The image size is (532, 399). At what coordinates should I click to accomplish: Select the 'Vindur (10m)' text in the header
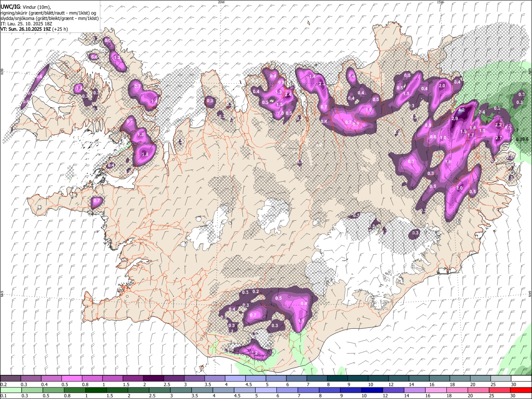(37, 7)
